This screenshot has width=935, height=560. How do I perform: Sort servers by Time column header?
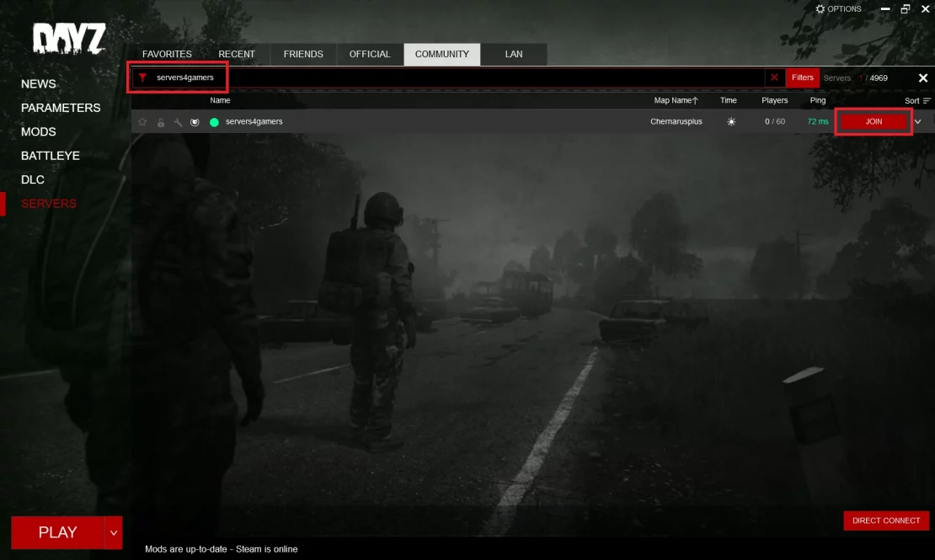click(x=728, y=100)
